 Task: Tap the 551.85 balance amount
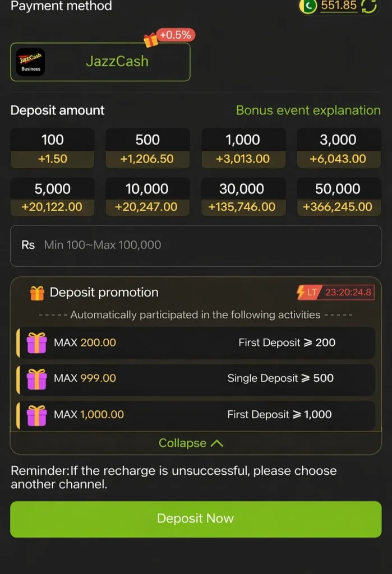coord(338,6)
